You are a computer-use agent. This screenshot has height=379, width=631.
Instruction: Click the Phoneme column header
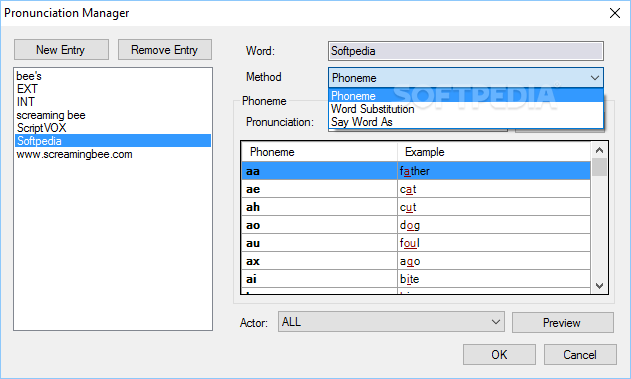(x=320, y=152)
